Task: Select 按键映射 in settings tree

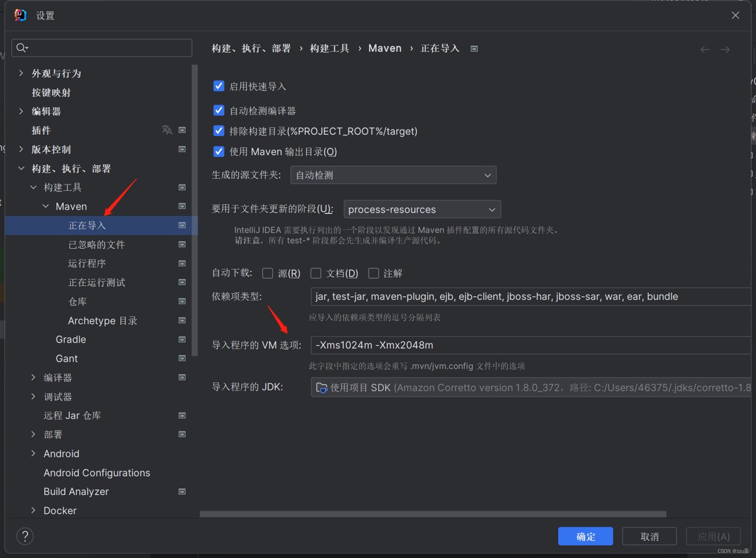Action: [52, 93]
